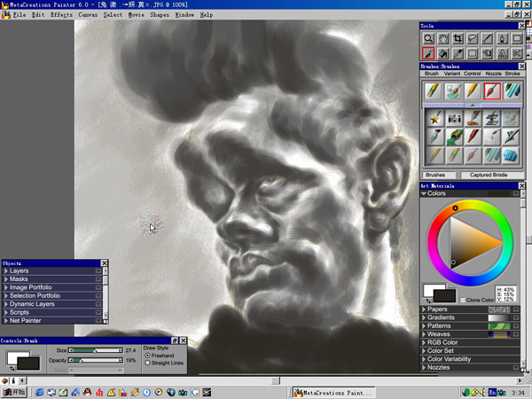532x399 pixels.
Task: Select the Text tool
Action: tap(502, 53)
